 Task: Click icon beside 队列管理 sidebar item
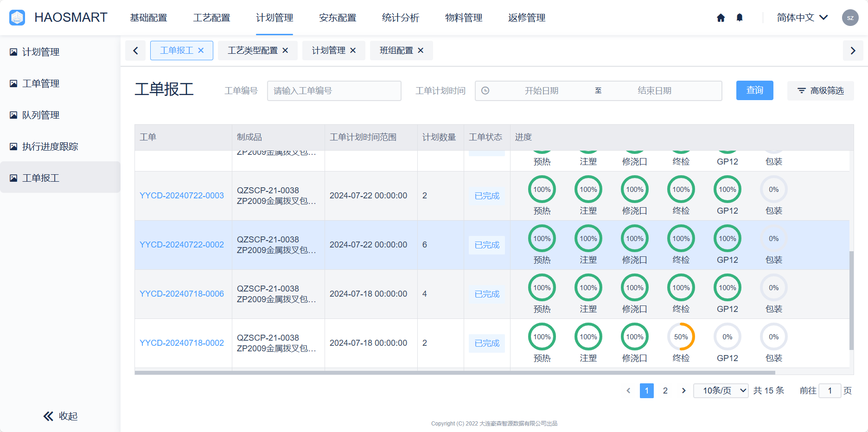tap(13, 115)
